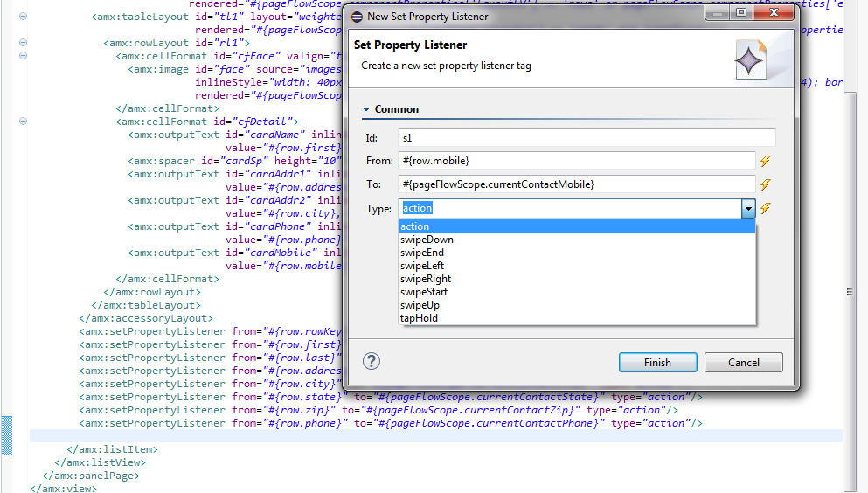Screen dimensions: 868x493
Task: Open EL binding for From field
Action: (x=765, y=161)
